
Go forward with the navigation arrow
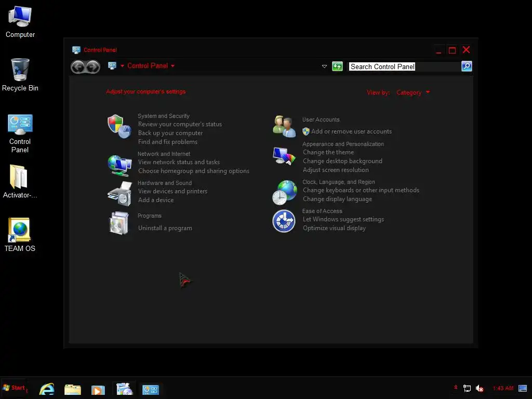coord(93,67)
